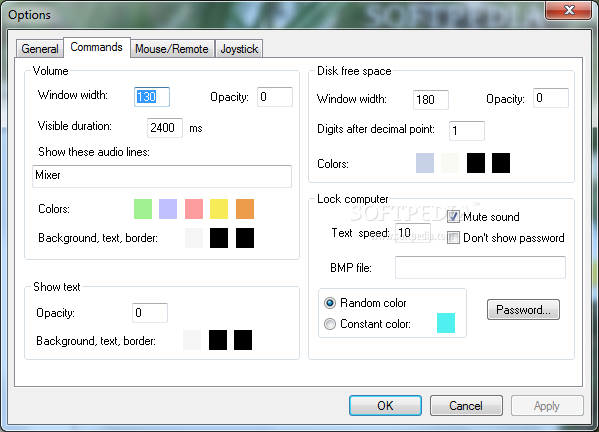Pick the yellow Volume color swatch
The width and height of the screenshot is (599, 432).
click(x=219, y=209)
